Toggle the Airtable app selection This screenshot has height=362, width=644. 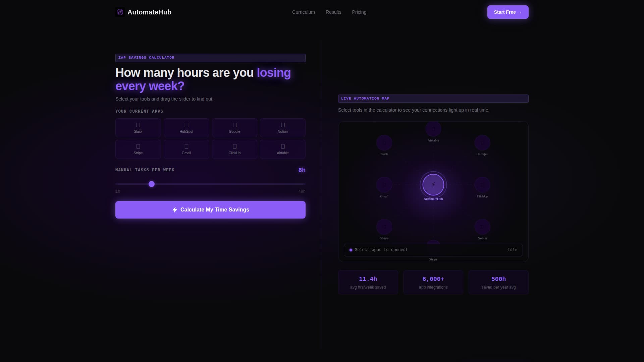point(282,149)
